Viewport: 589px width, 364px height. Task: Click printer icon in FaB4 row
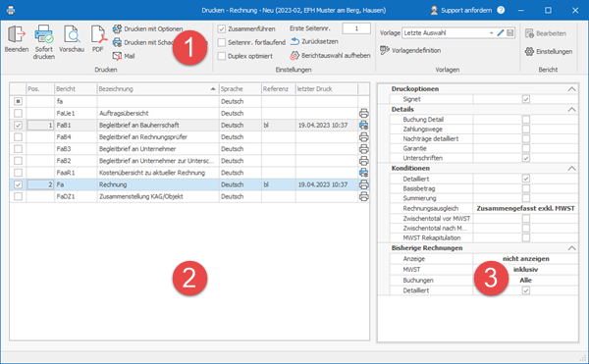click(x=363, y=137)
